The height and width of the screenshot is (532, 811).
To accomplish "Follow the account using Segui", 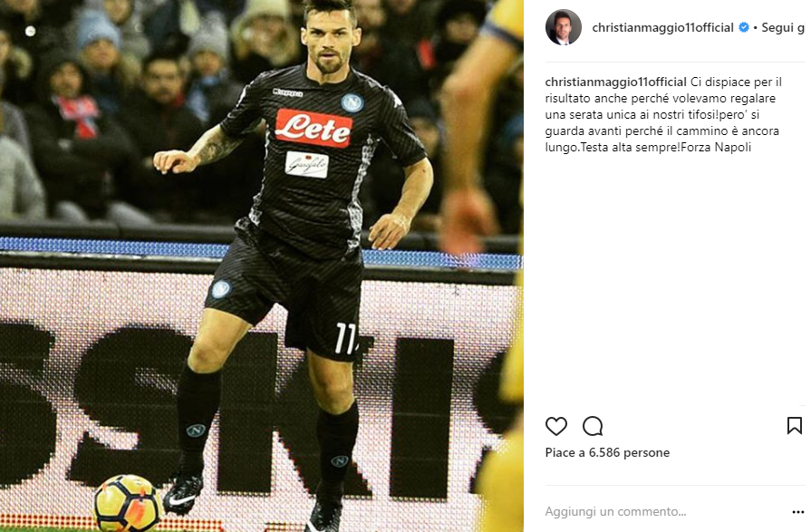I will (783, 27).
